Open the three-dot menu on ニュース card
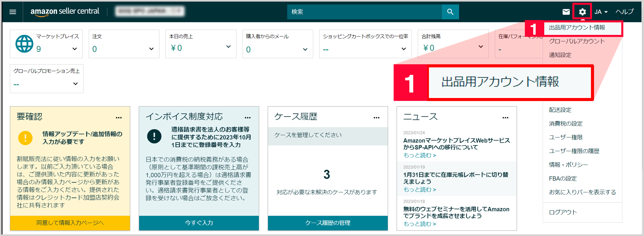The width and height of the screenshot is (644, 236). click(x=505, y=118)
